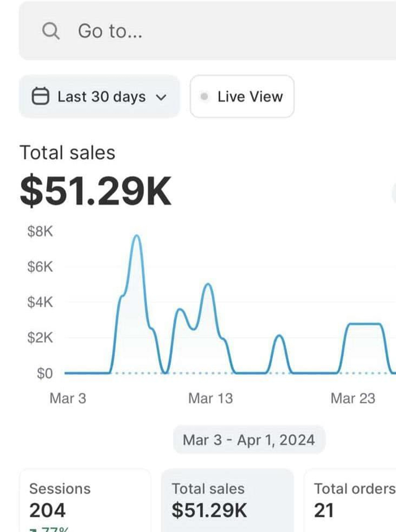This screenshot has height=532, width=396.
Task: Click the magnifying glass search icon
Action: [50, 31]
